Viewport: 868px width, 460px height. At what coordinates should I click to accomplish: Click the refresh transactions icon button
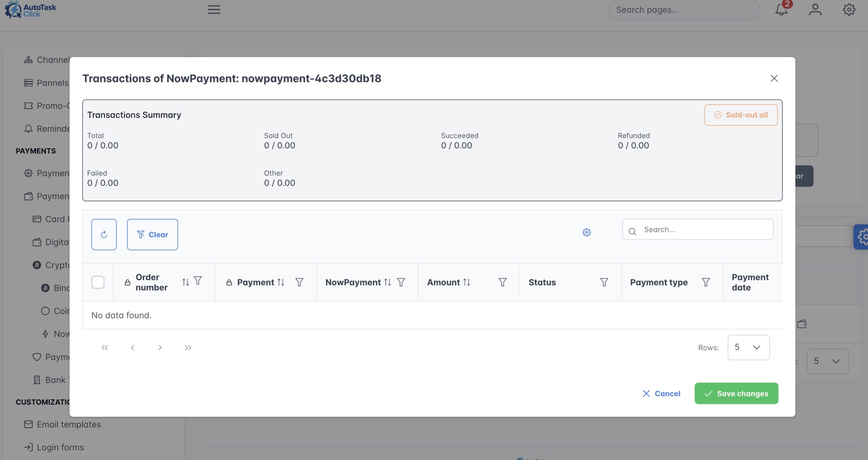(104, 234)
